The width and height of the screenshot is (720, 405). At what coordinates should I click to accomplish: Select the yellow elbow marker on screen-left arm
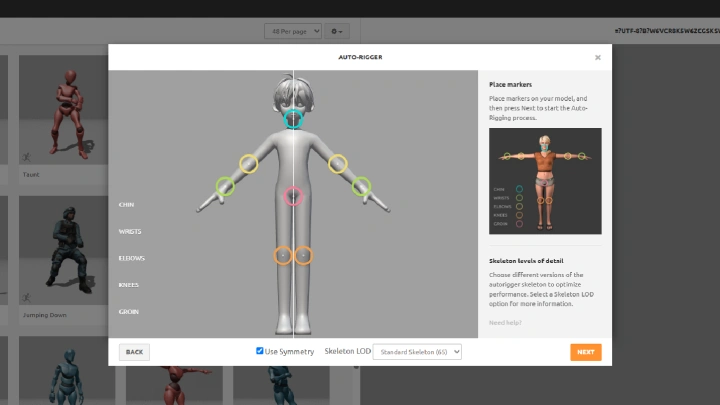click(248, 163)
